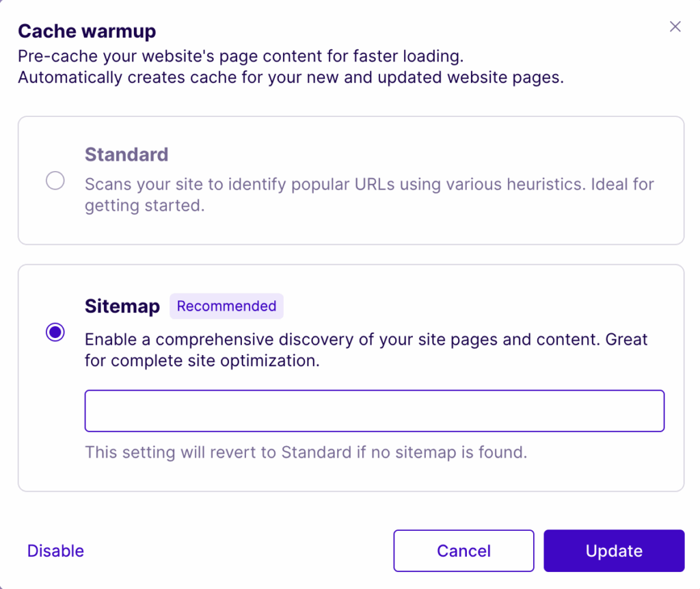
Task: Click the 'revert to Standard' helper text
Action: [306, 452]
